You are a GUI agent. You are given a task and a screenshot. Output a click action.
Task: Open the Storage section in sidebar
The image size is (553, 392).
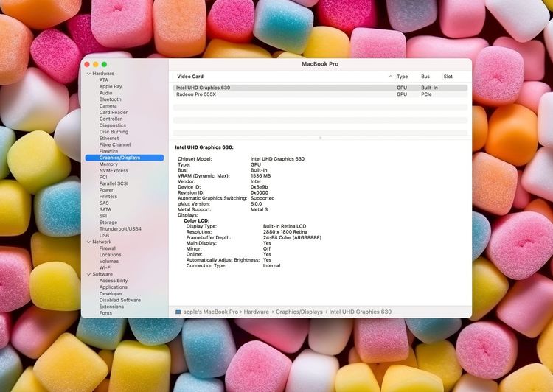coord(108,223)
